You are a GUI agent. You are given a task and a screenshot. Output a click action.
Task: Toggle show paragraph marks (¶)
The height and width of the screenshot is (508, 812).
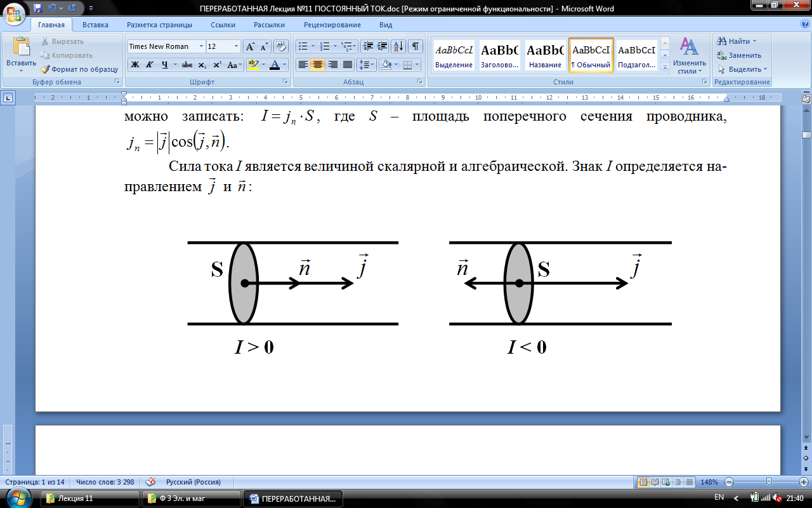[x=416, y=46]
